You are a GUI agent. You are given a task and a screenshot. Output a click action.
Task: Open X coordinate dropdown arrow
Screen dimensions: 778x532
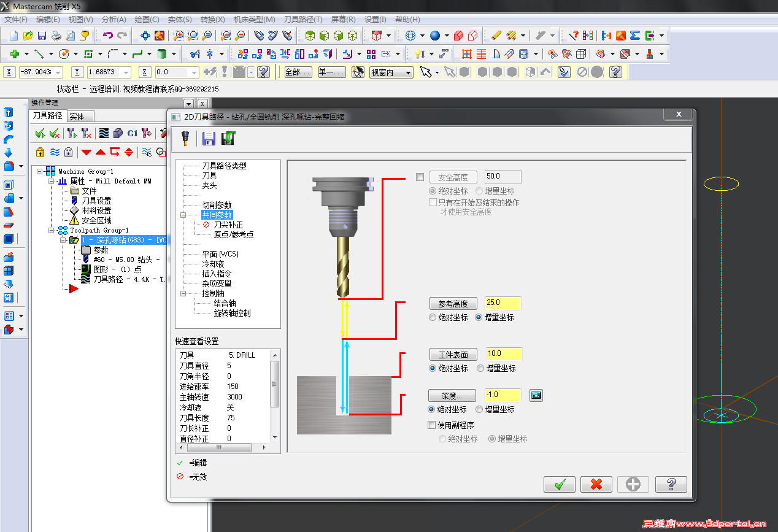(x=60, y=72)
